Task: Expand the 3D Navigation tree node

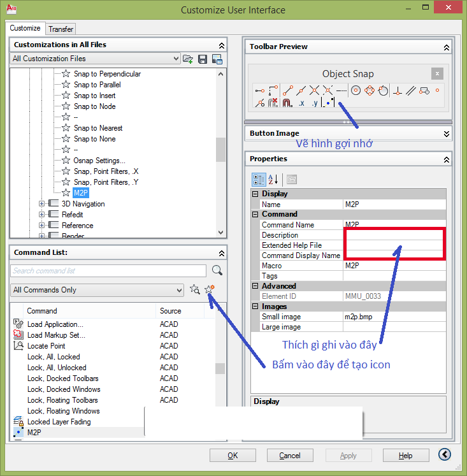Action: pos(43,204)
